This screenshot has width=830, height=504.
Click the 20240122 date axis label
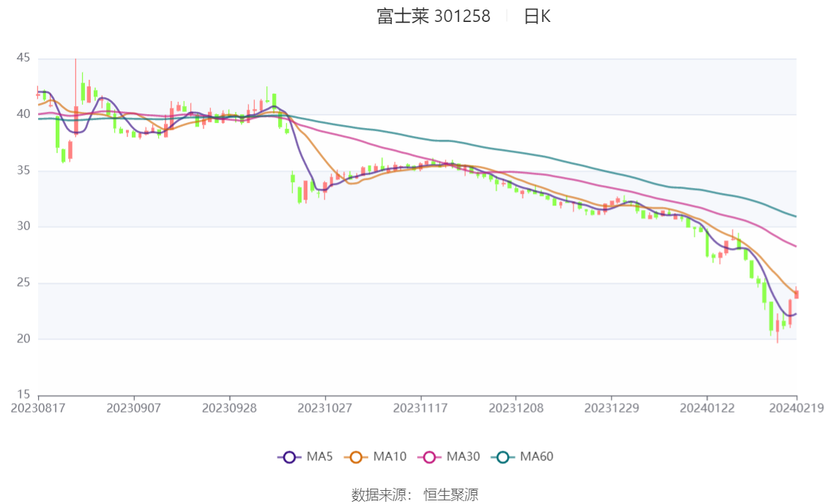pyautogui.click(x=707, y=408)
